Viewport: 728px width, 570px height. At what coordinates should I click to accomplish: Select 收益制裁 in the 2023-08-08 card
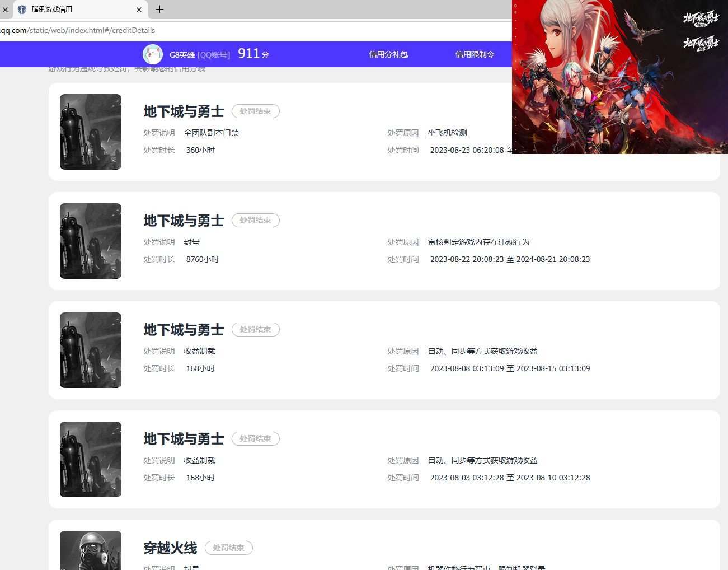click(x=200, y=351)
